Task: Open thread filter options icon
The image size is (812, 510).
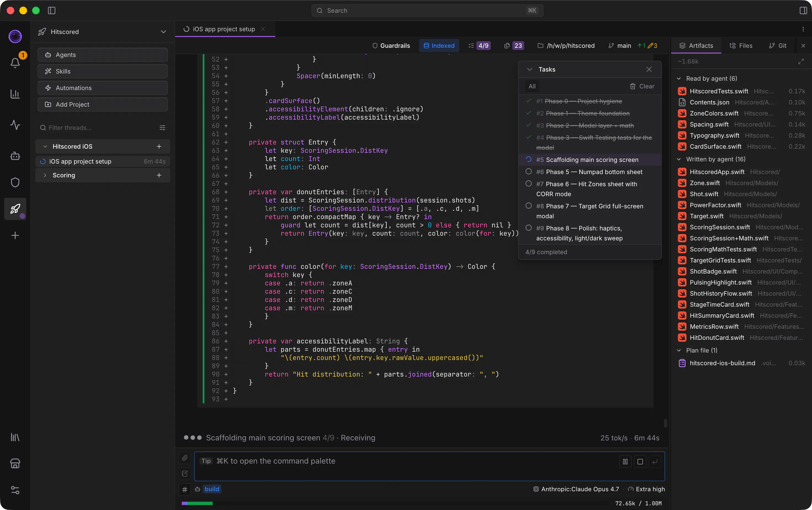Action: (162, 128)
